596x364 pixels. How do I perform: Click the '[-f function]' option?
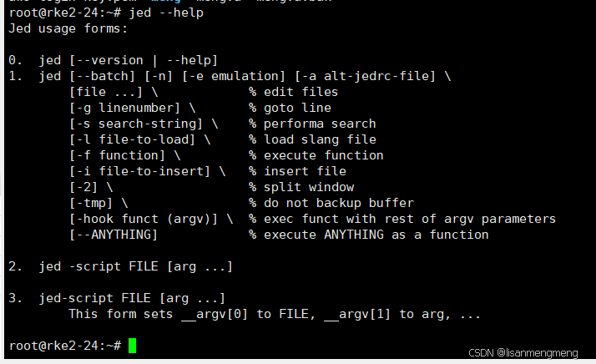pyautogui.click(x=117, y=155)
